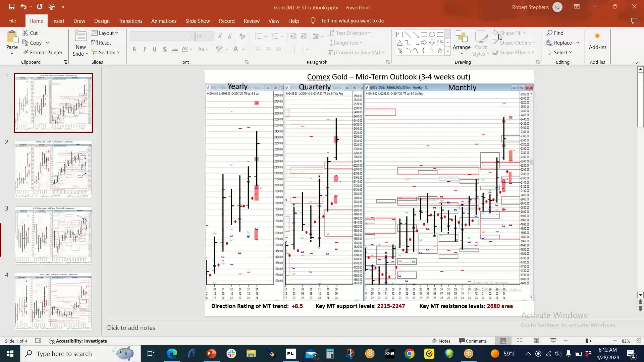
Task: Click Format Painter
Action: (x=43, y=52)
